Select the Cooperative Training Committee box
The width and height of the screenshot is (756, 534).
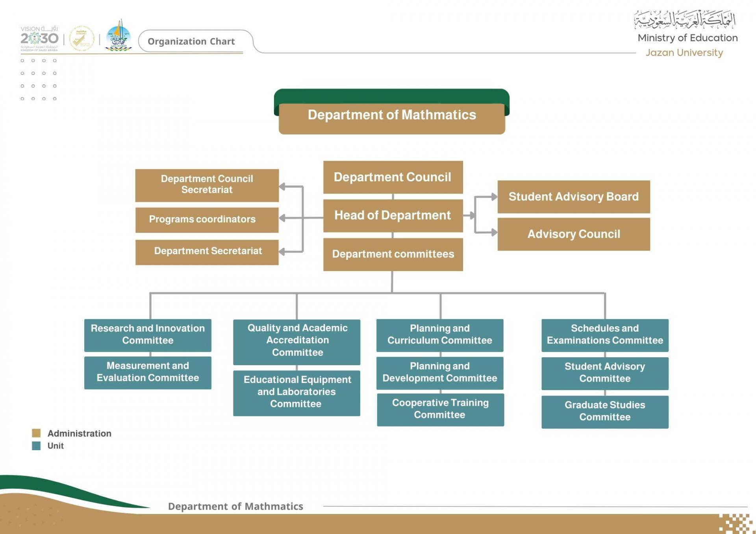[440, 409]
